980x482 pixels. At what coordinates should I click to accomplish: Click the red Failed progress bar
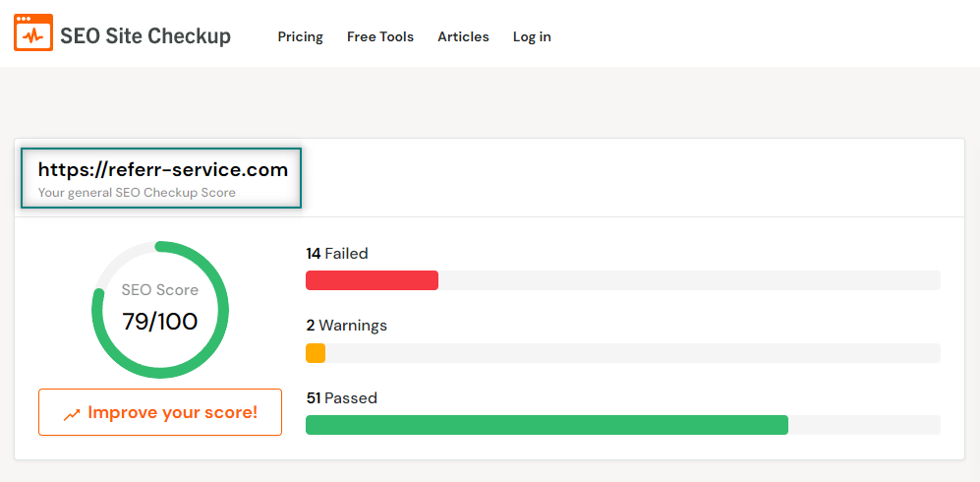tap(372, 280)
